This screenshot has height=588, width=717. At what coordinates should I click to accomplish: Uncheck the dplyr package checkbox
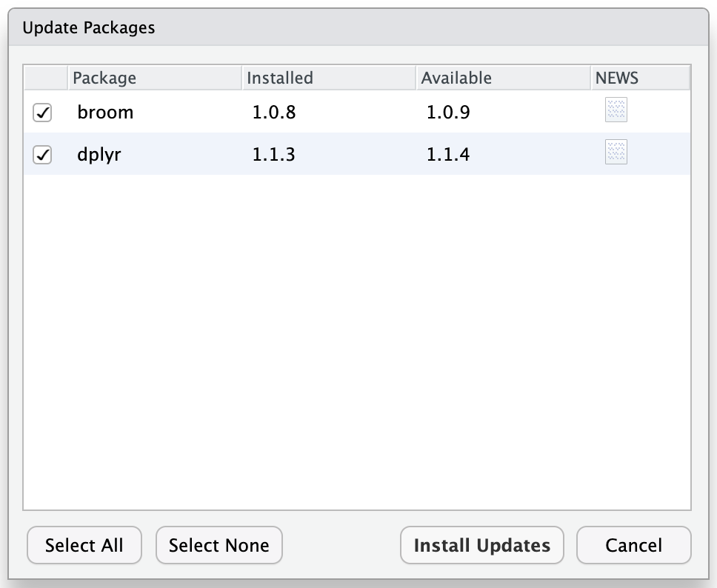click(42, 155)
